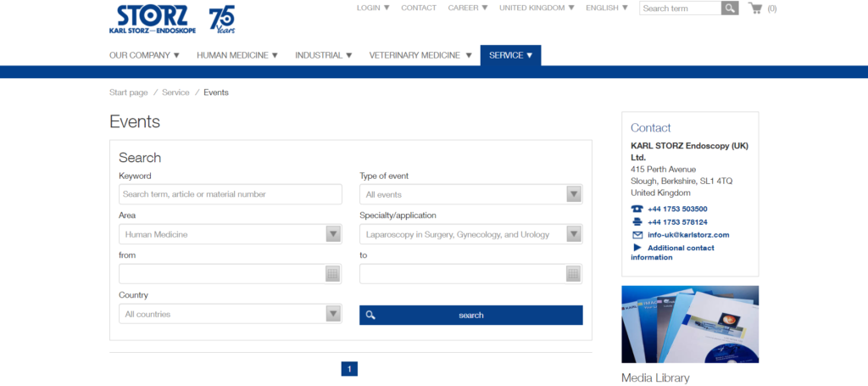The height and width of the screenshot is (386, 868).
Task: Open Additional contact information link
Action: 680,248
